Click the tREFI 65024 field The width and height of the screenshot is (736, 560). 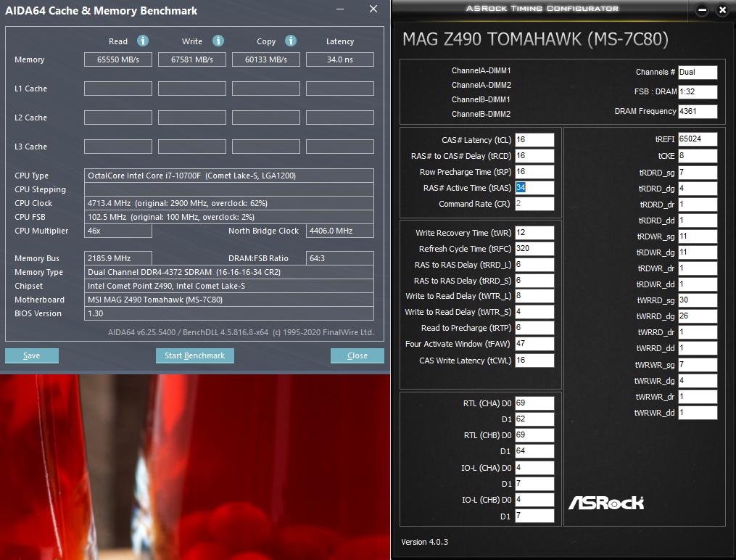(x=698, y=139)
